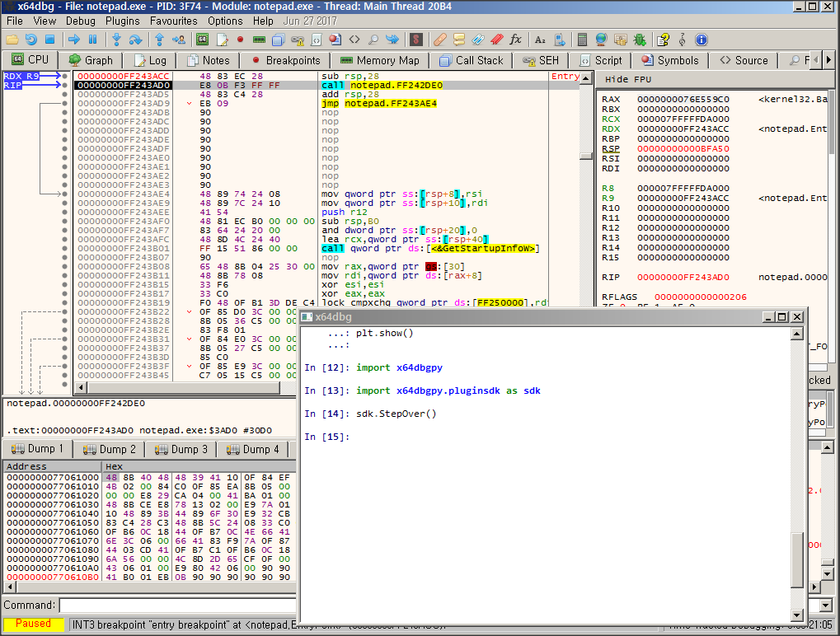Click the RIP register value
Screen dimensions: 840x636
[x=683, y=278]
